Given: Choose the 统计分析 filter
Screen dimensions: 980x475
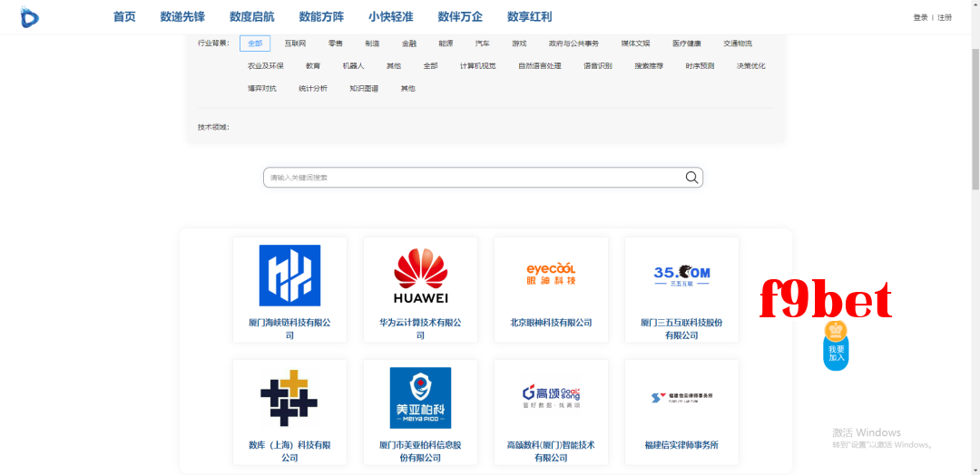Looking at the screenshot, I should point(313,88).
